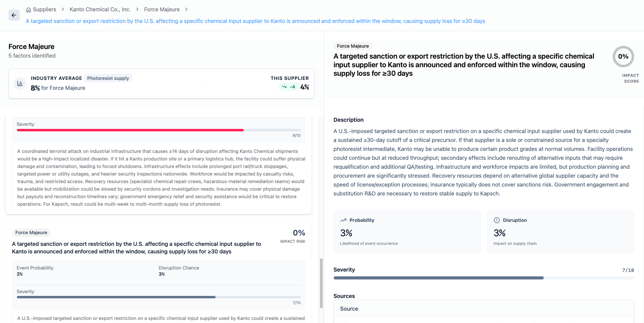Click the left panel vertical scrollbar

[321, 283]
